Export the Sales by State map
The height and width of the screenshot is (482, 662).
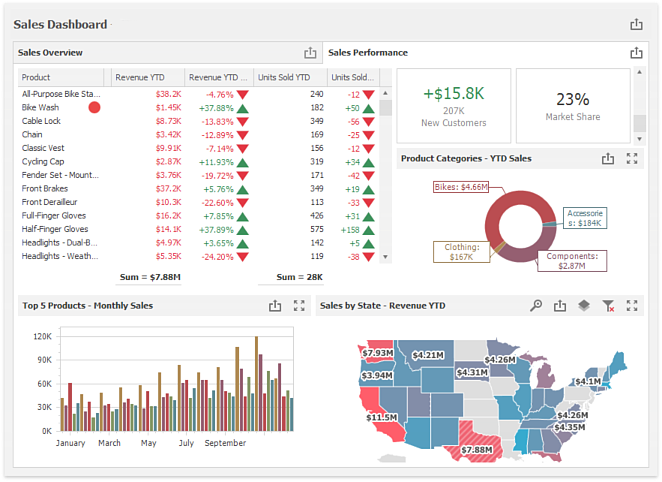560,306
